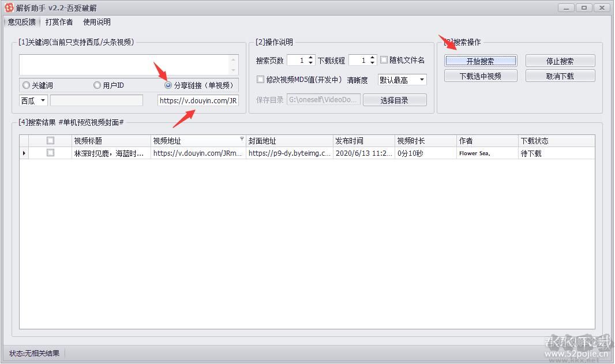Click the sort arrow on 视频地址 column
Screen dimensions: 615x364
pyautogui.click(x=242, y=138)
